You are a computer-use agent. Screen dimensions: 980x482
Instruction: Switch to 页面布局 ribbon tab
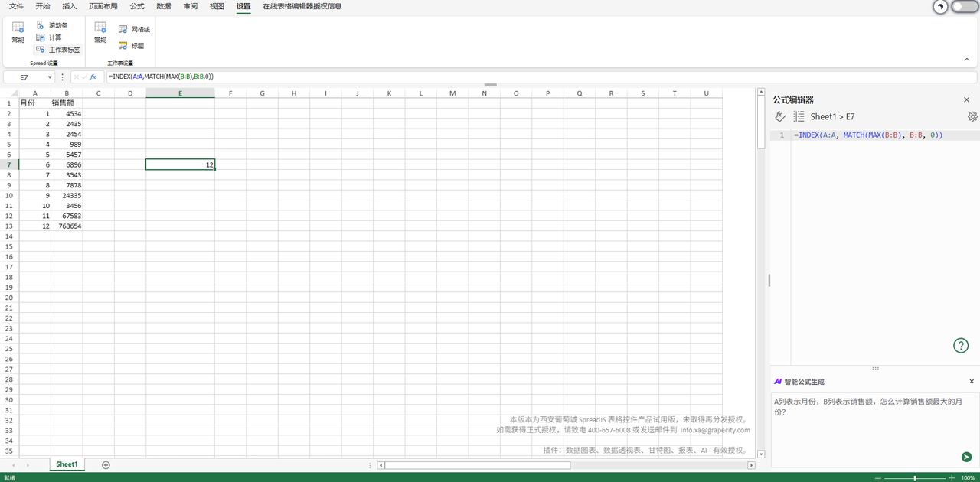click(103, 6)
